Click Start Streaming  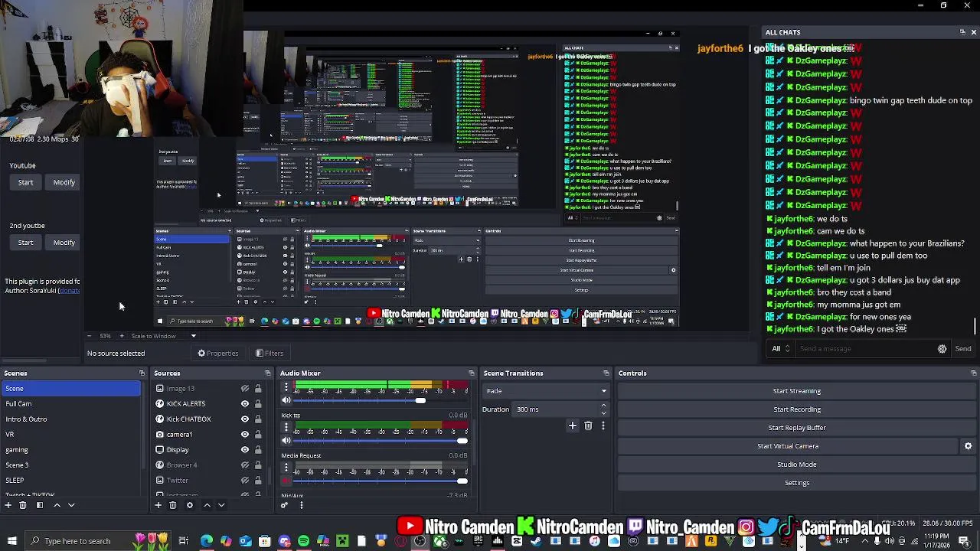[796, 391]
